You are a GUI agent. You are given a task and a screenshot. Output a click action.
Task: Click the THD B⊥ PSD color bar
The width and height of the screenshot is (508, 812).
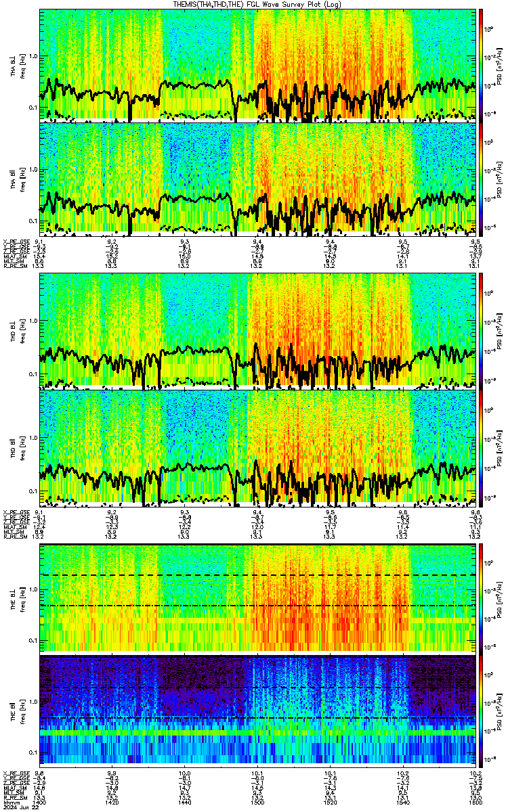coord(481,331)
